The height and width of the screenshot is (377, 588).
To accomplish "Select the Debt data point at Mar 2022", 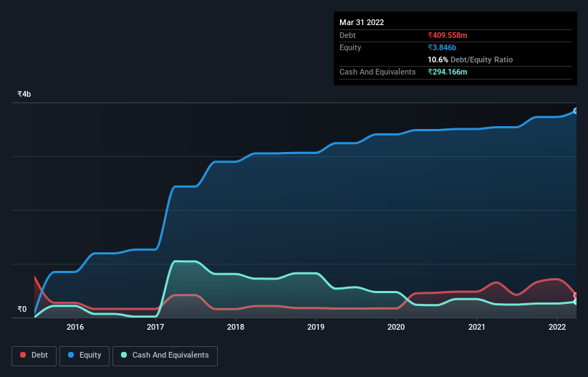I will click(x=576, y=295).
